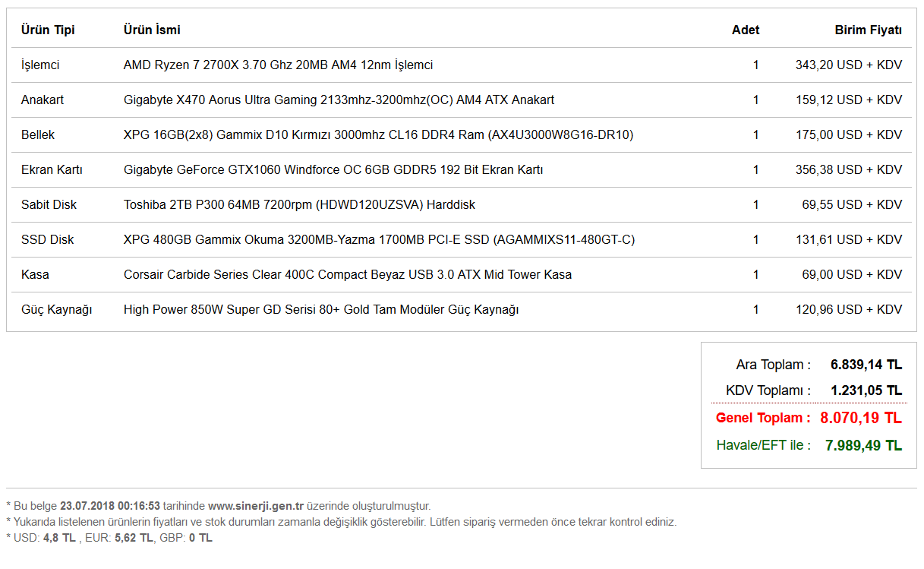The height and width of the screenshot is (569, 924).
Task: Click the Ürün Tipi column header
Action: pos(48,30)
